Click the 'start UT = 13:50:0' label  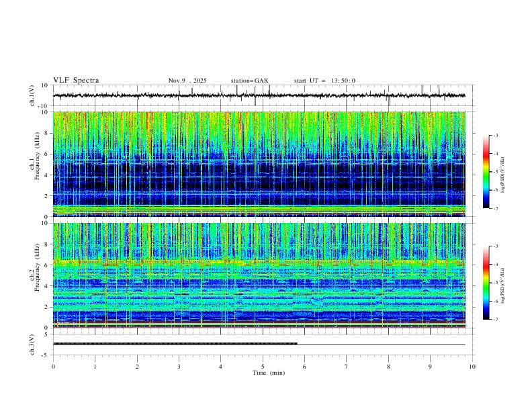tap(324, 81)
